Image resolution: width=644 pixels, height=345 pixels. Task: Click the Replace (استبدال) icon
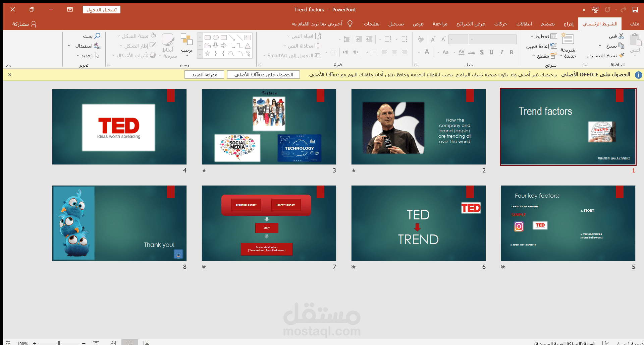pyautogui.click(x=97, y=46)
